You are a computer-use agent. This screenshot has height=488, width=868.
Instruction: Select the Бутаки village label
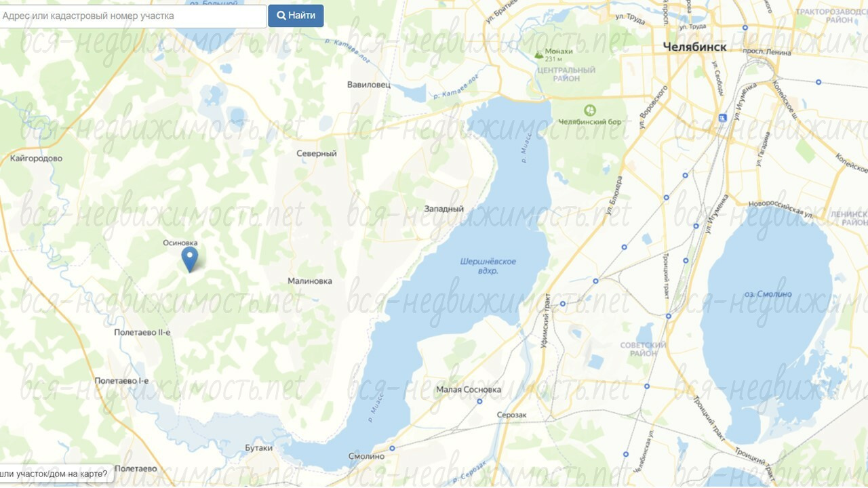pyautogui.click(x=258, y=448)
